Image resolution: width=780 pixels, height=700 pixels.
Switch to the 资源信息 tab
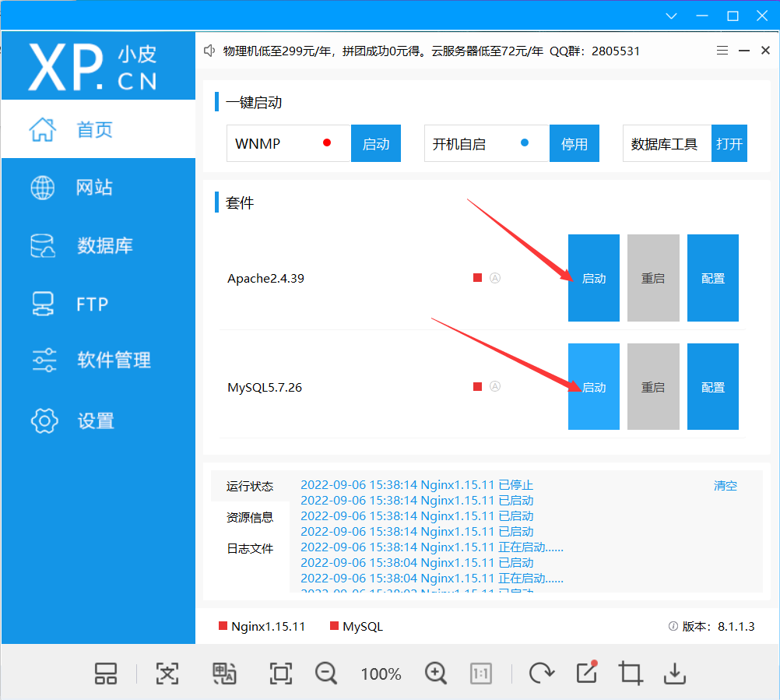(250, 518)
